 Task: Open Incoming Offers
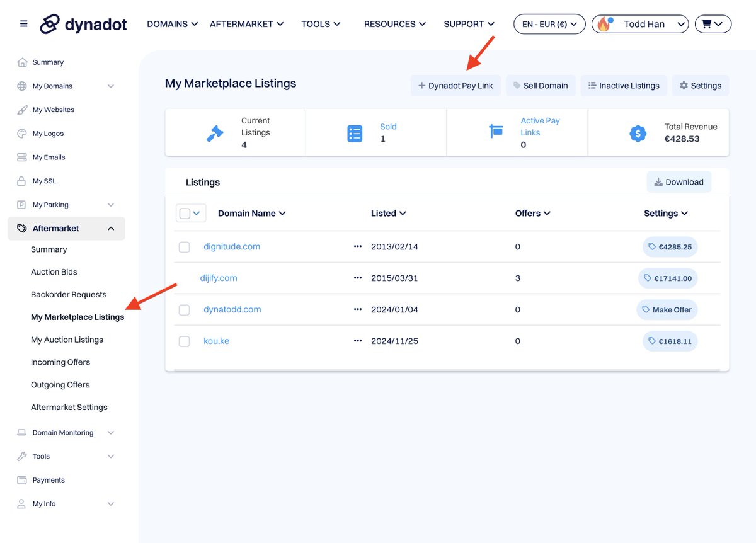coord(60,362)
